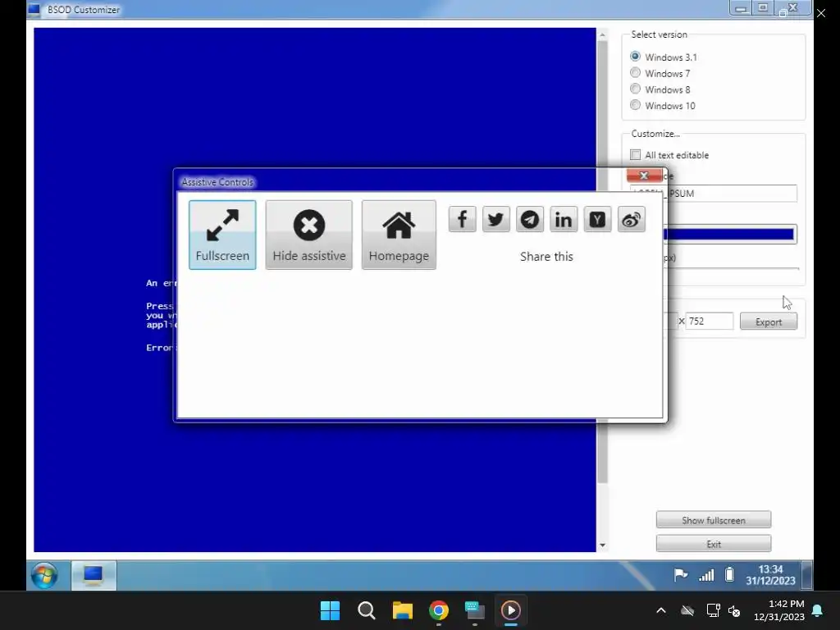This screenshot has width=840, height=630.
Task: Click the preview scrollbar down arrow
Action: point(603,546)
